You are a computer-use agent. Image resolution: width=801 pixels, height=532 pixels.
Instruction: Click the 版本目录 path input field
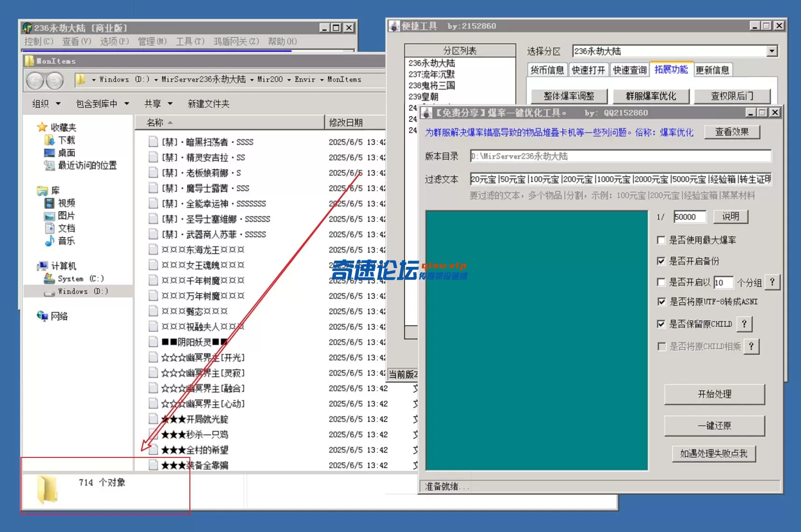pyautogui.click(x=620, y=156)
